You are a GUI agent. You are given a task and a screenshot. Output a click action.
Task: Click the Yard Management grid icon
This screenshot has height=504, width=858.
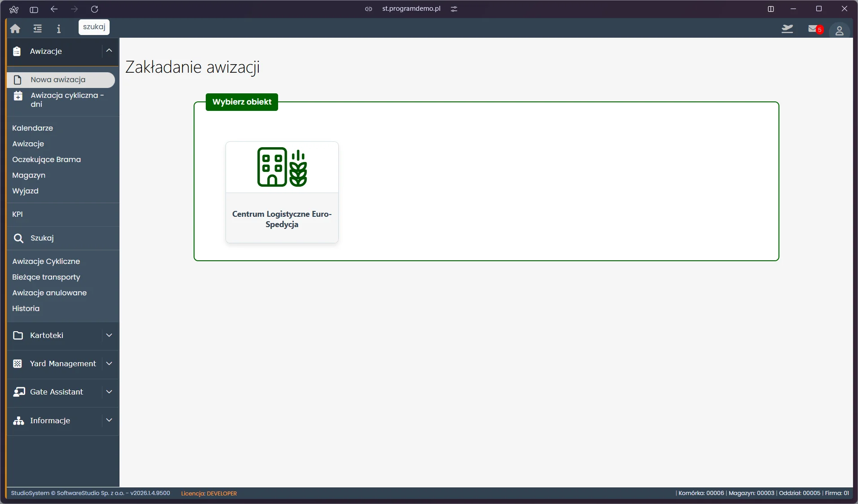pyautogui.click(x=18, y=364)
